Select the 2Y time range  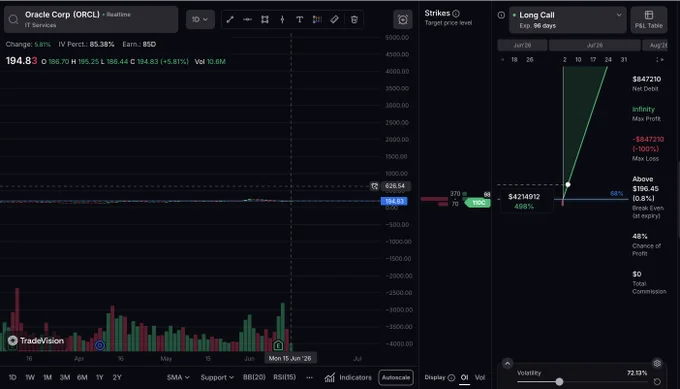tap(117, 378)
